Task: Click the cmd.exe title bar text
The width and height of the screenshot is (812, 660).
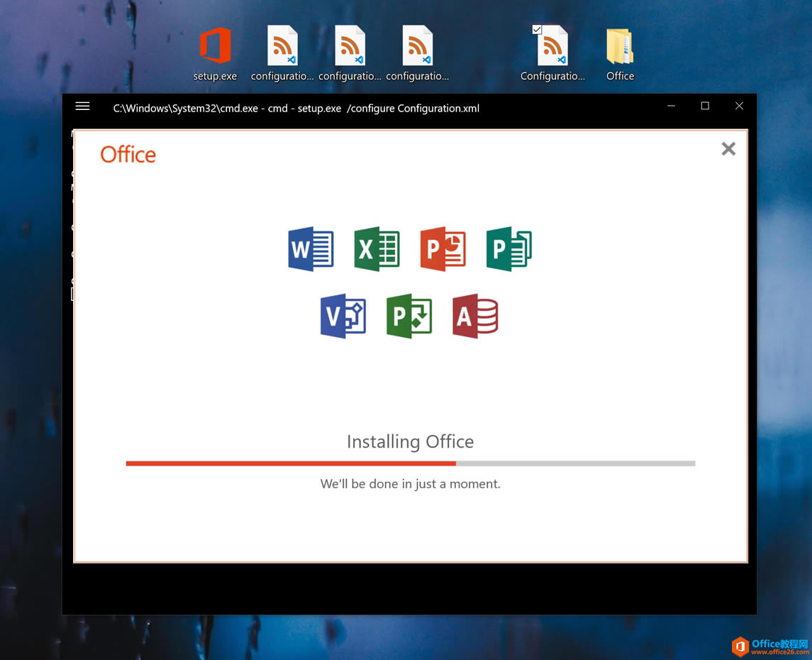Action: coord(296,108)
